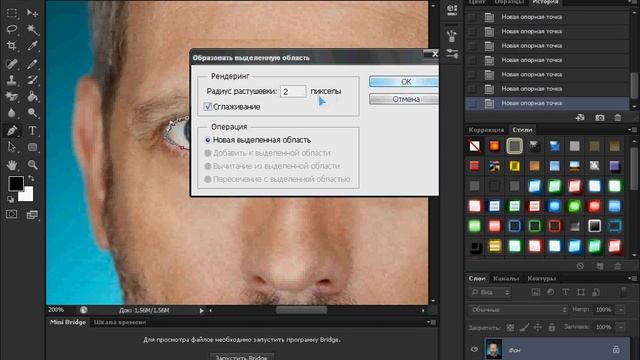Select the Hand tool
This screenshot has width=640, height=360.
[x=12, y=164]
